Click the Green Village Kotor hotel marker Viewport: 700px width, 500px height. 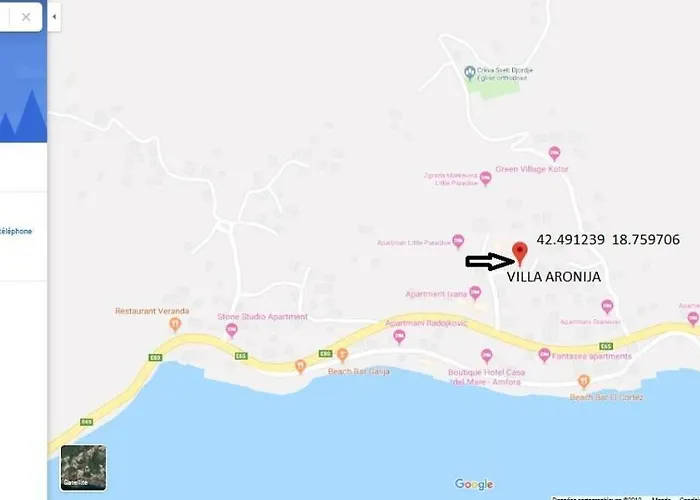coord(554,154)
